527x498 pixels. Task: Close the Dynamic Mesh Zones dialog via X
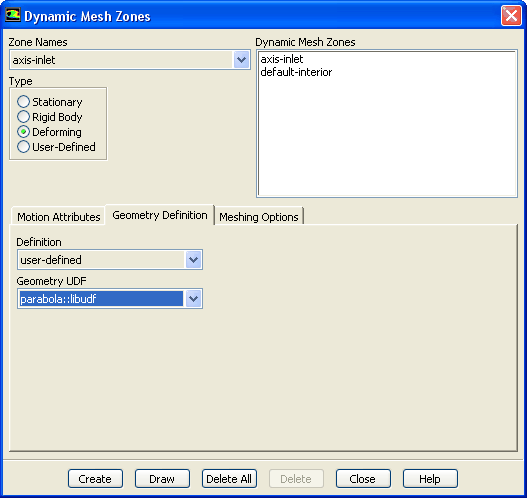point(511,15)
